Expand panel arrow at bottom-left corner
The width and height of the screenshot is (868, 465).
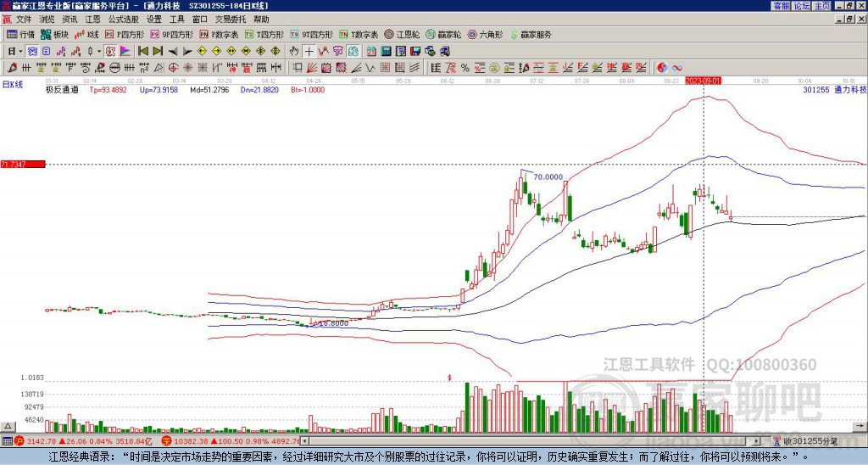click(7, 426)
